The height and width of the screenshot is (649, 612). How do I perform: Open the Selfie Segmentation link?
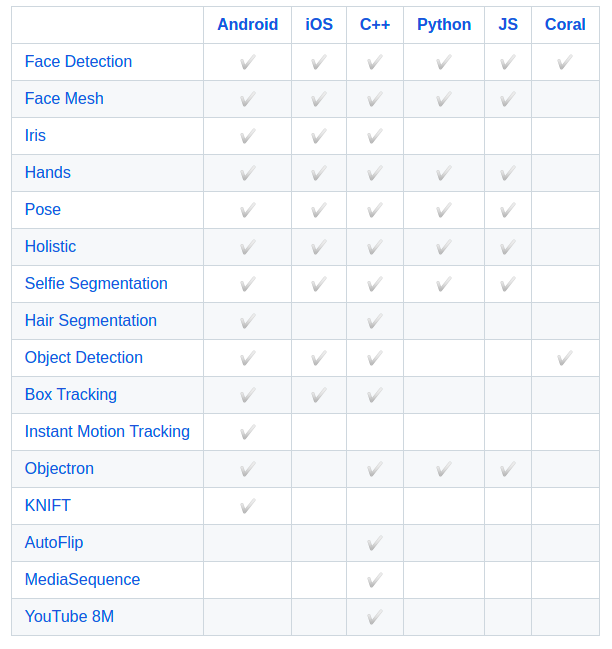(x=96, y=284)
